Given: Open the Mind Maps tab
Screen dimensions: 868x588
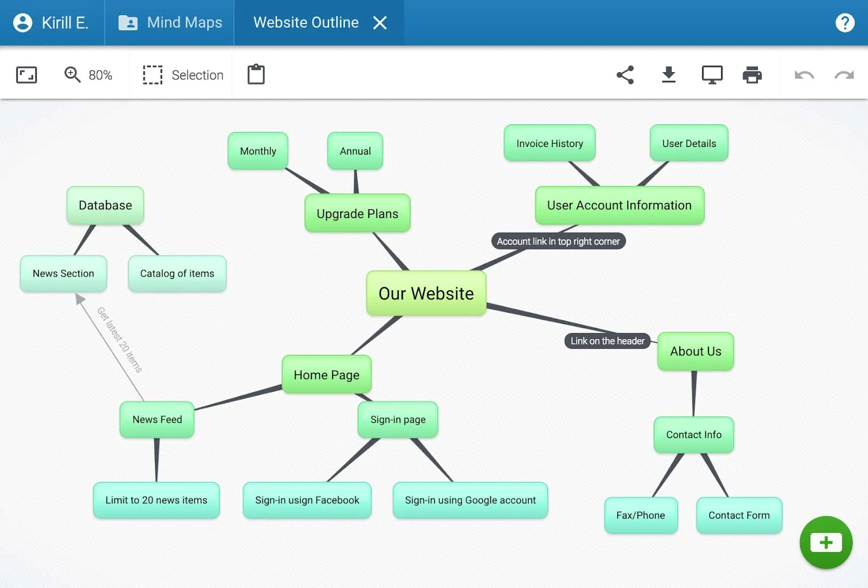Looking at the screenshot, I should click(x=170, y=23).
